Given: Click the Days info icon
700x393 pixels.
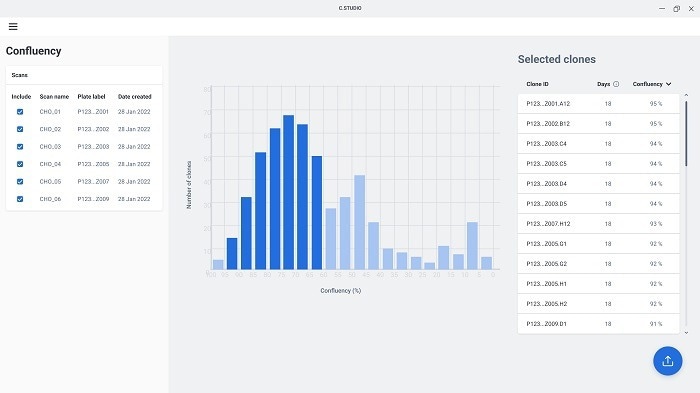Looking at the screenshot, I should (616, 84).
